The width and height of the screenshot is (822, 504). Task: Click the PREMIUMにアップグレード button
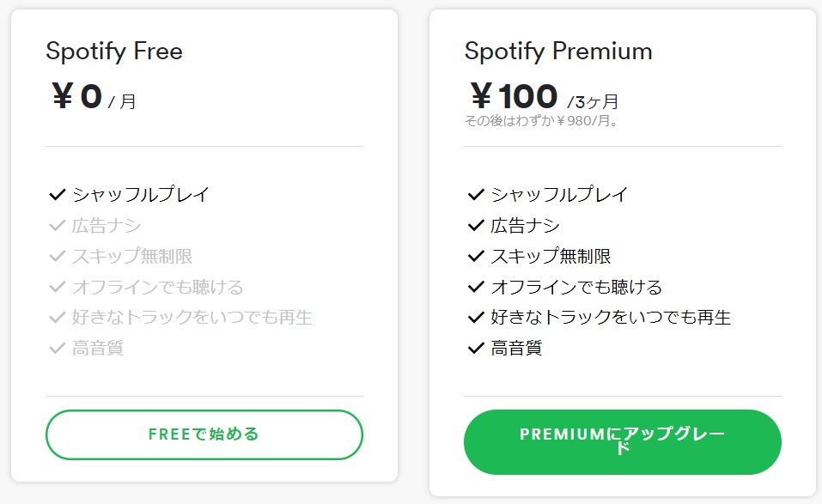click(x=622, y=441)
